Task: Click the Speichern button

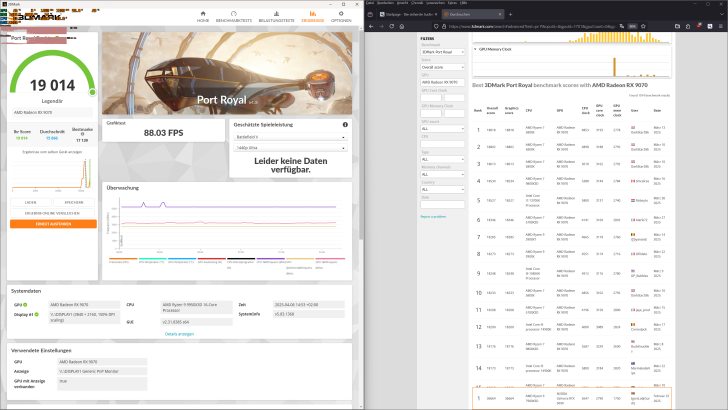Action: (74, 202)
